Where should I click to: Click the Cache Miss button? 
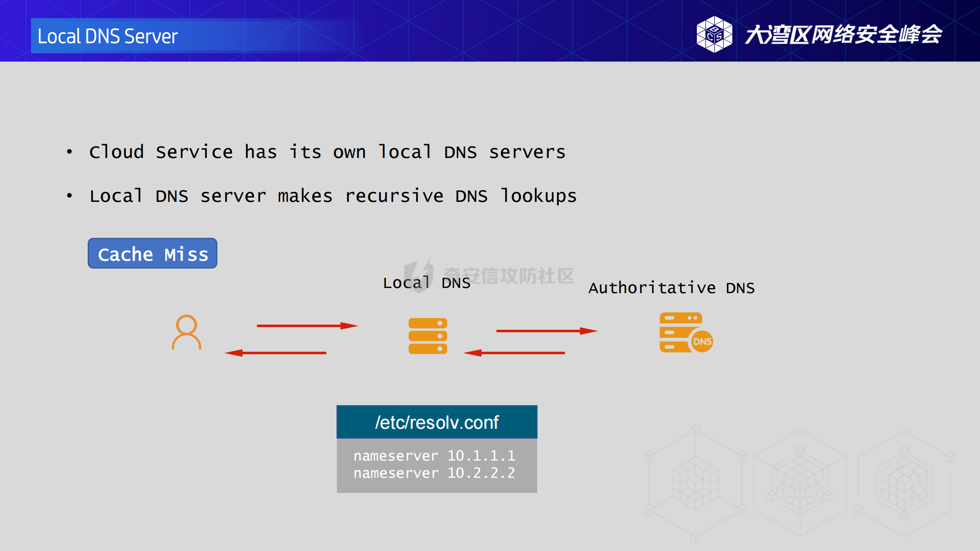click(x=152, y=254)
